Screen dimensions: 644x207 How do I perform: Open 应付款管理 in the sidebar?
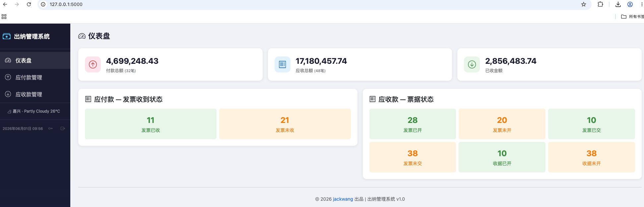[35, 77]
